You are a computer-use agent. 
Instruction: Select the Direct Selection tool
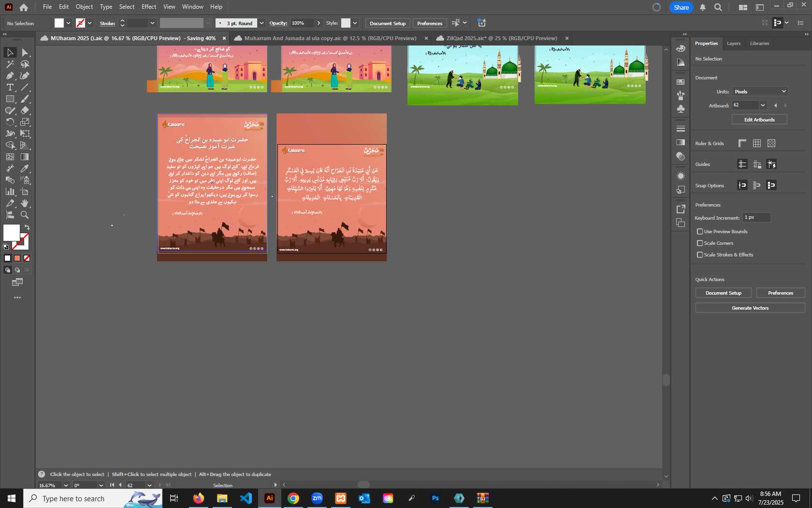tap(25, 52)
